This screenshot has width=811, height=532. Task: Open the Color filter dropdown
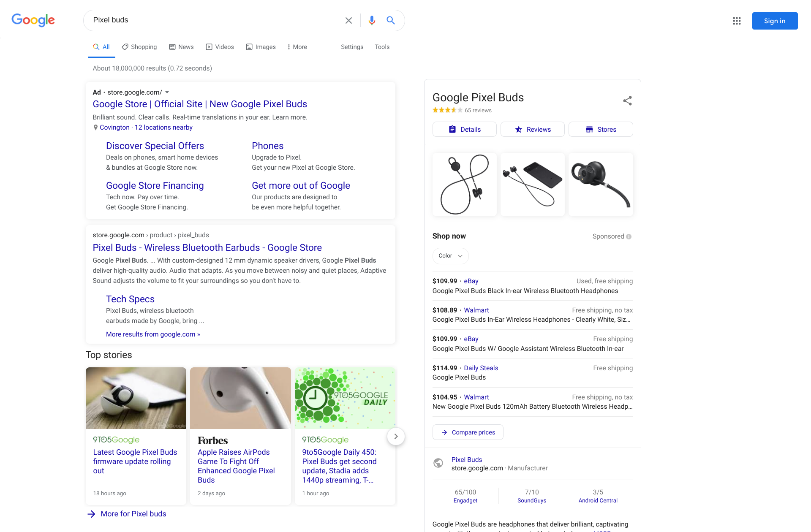tap(450, 256)
